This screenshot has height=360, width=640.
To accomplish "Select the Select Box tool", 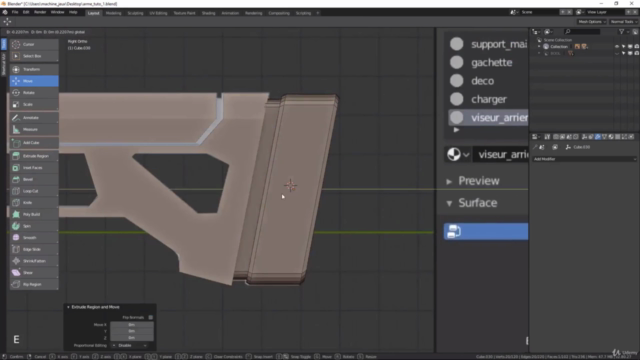I will (x=34, y=56).
